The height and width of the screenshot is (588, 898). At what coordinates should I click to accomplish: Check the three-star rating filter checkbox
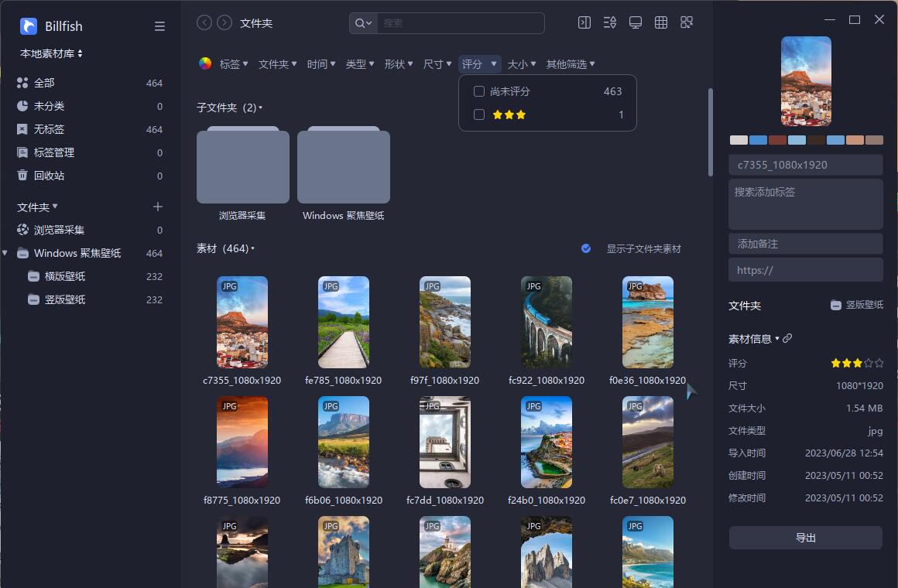click(x=479, y=115)
